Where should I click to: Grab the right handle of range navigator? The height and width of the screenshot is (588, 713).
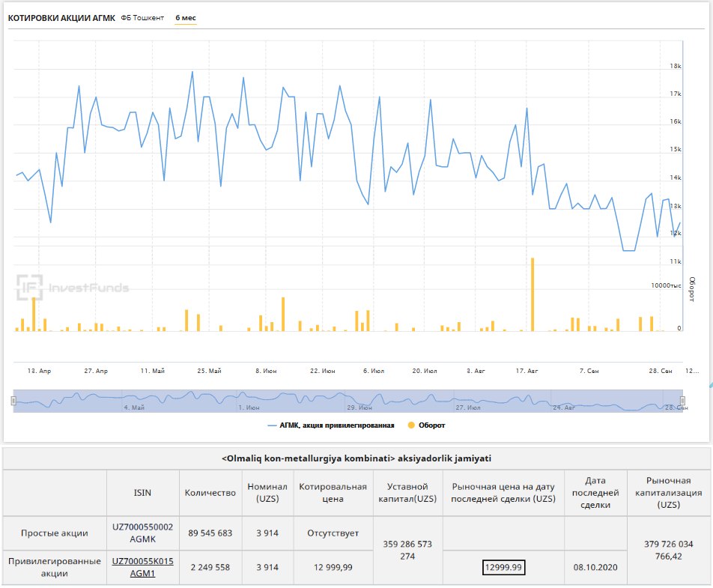[x=682, y=401]
